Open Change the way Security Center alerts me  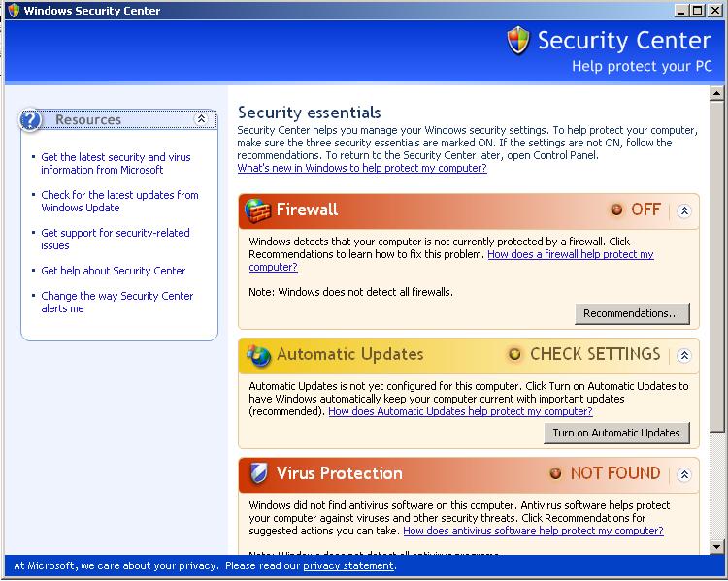click(117, 302)
